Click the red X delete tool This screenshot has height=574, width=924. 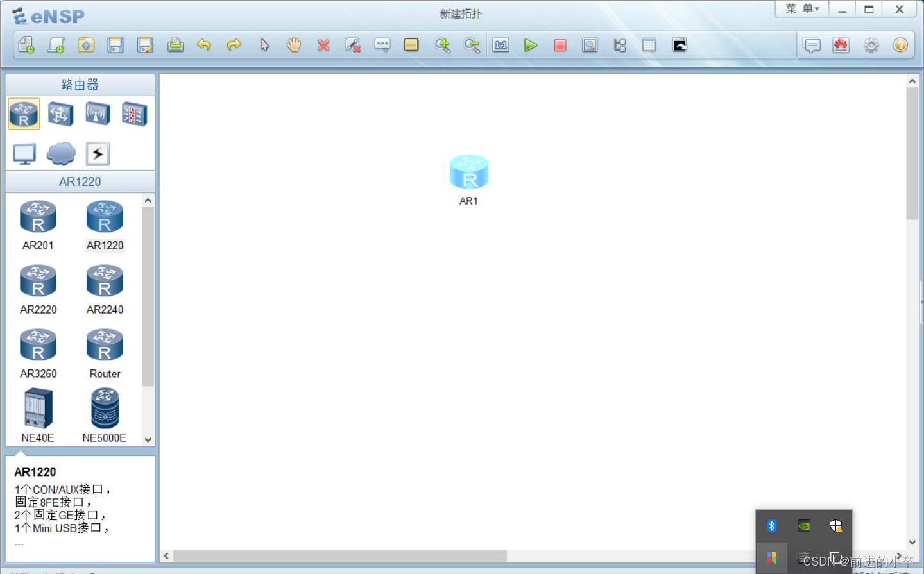[x=323, y=45]
